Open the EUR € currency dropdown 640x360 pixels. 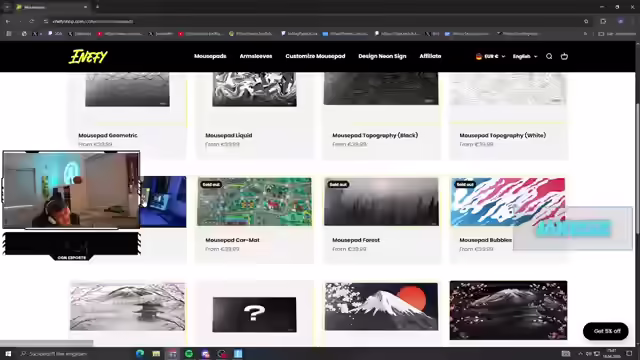pyautogui.click(x=490, y=56)
